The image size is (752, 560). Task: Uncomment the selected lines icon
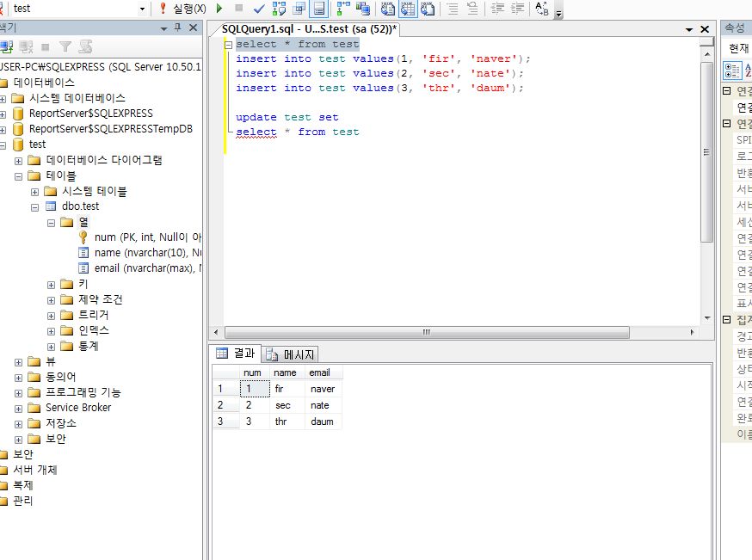pos(472,8)
